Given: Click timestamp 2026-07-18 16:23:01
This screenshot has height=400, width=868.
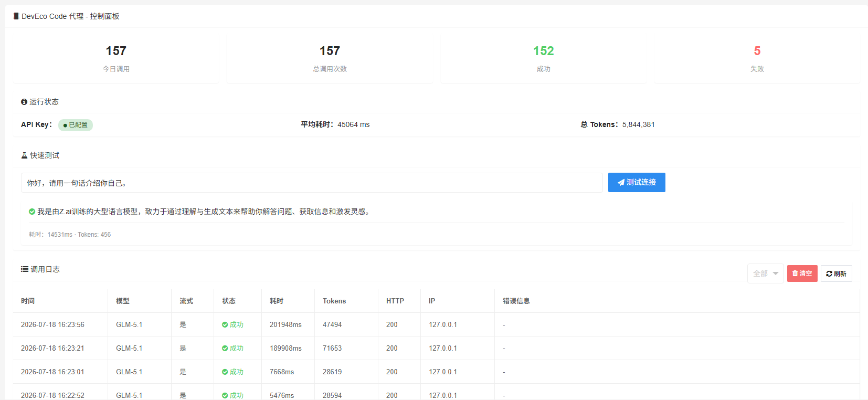Looking at the screenshot, I should [x=52, y=372].
